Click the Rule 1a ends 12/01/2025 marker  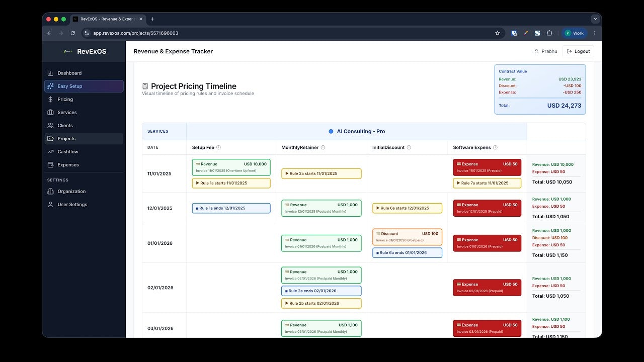(231, 208)
